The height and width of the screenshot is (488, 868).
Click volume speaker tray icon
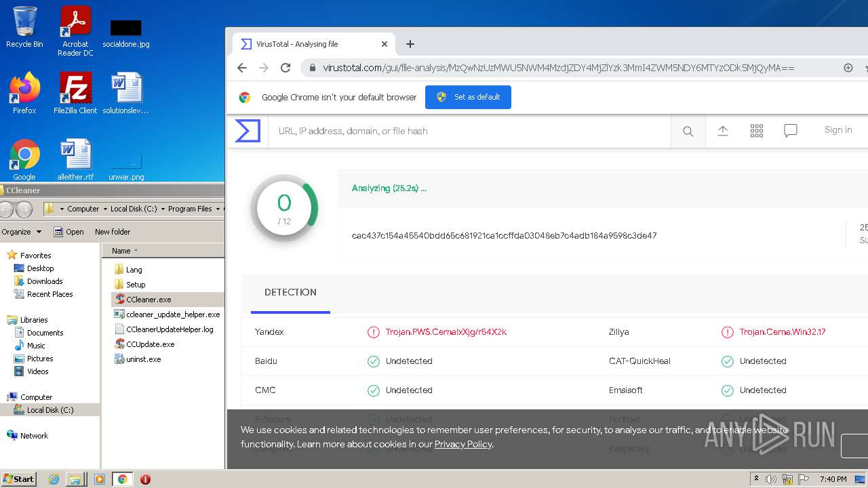pyautogui.click(x=771, y=479)
